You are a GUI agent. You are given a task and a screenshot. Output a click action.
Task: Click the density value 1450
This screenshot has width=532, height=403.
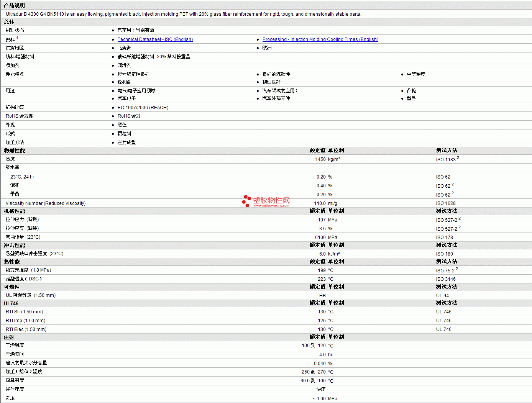tap(320, 159)
